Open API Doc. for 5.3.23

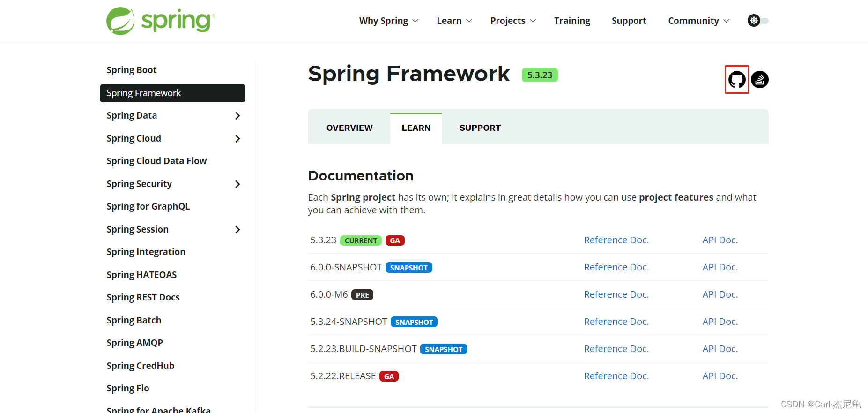click(720, 240)
